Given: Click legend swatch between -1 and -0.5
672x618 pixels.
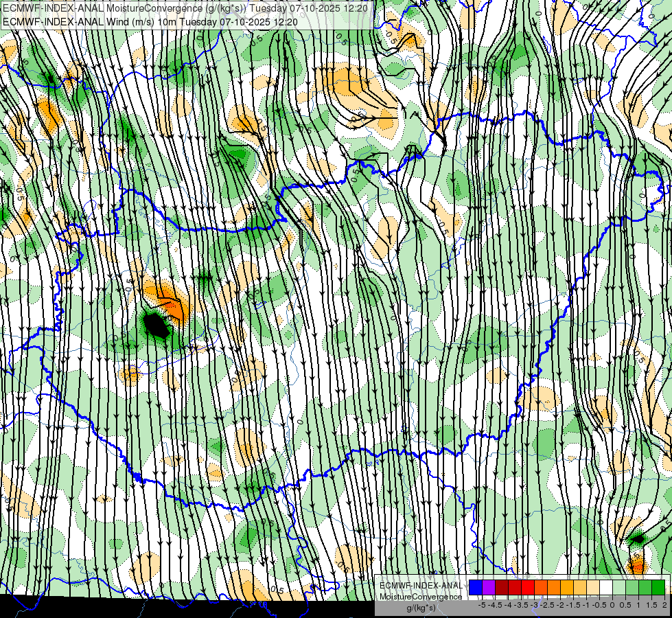Looking at the screenshot, I should pyautogui.click(x=593, y=587).
